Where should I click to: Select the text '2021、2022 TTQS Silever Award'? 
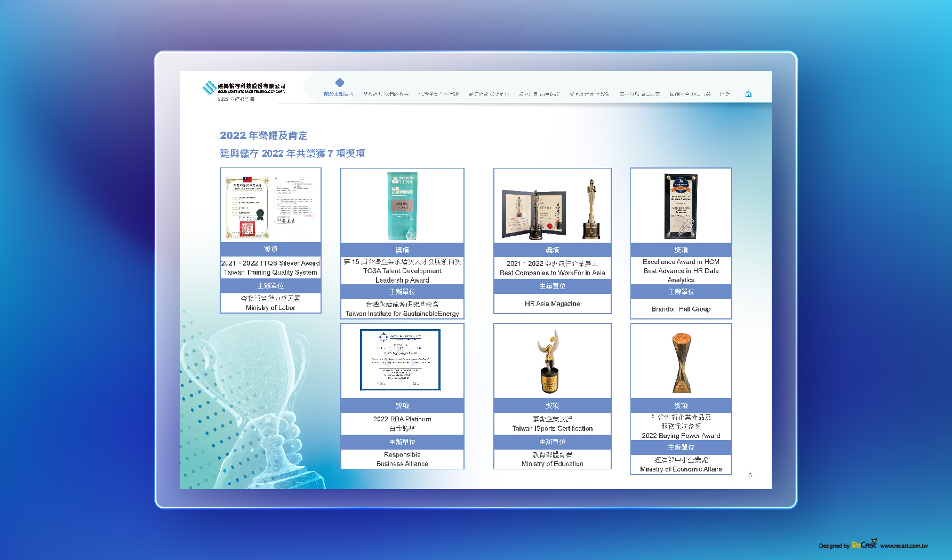270,263
